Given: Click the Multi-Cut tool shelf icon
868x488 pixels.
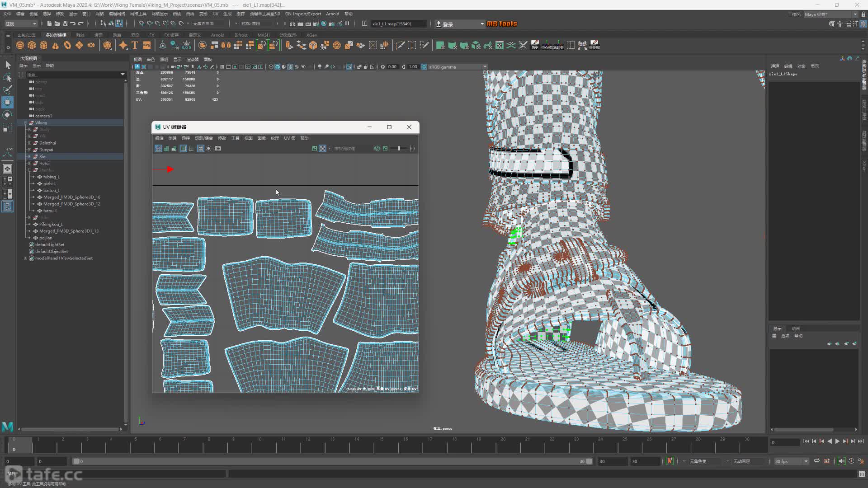Looking at the screenshot, I should (400, 45).
